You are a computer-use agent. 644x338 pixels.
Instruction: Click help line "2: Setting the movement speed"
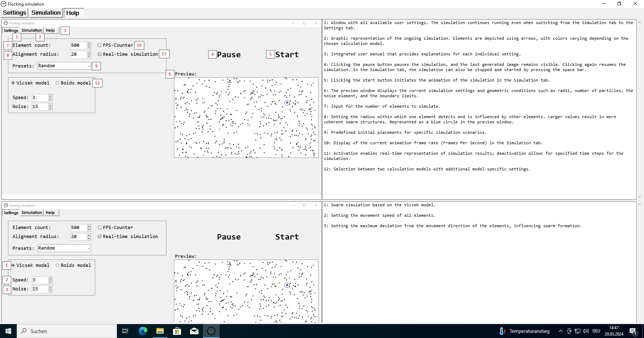tap(379, 215)
